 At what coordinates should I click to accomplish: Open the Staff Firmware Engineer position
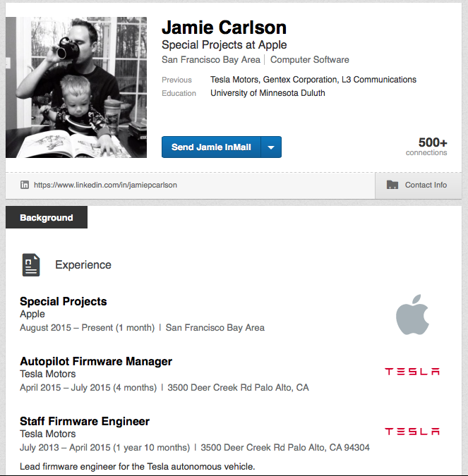point(85,422)
